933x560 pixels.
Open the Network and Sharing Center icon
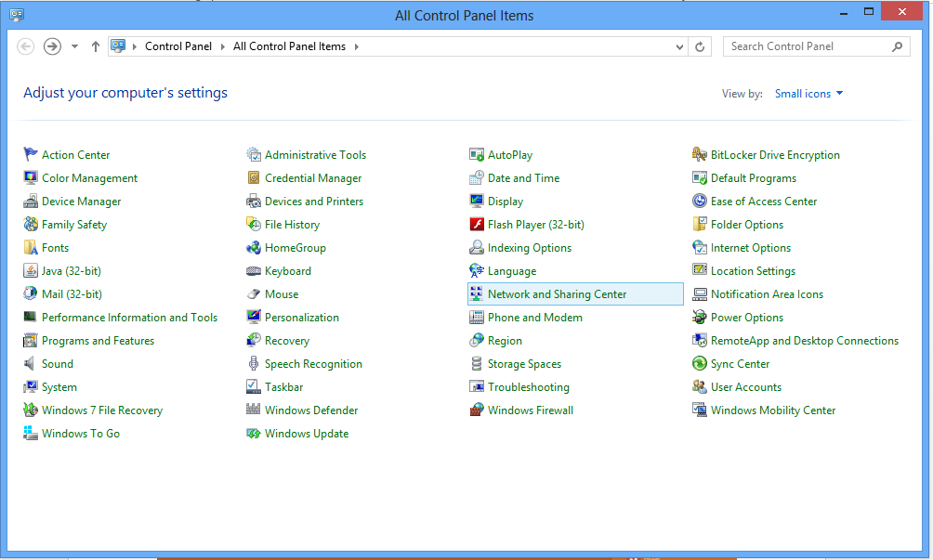tap(477, 293)
